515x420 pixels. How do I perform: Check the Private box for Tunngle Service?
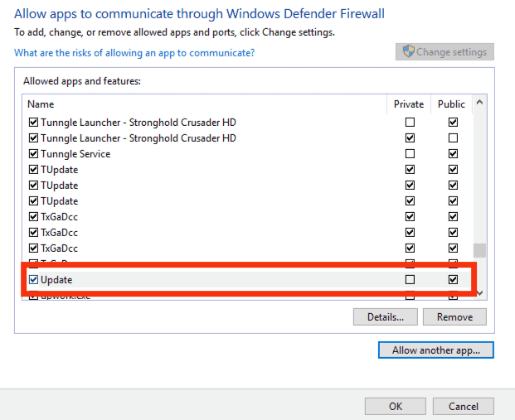pyautogui.click(x=410, y=153)
